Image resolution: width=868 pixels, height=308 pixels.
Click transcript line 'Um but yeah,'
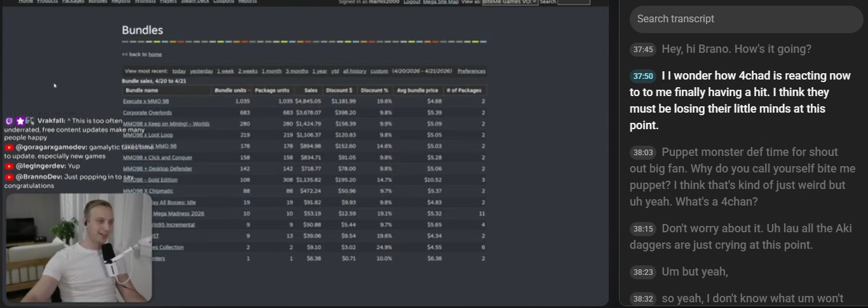pos(695,272)
